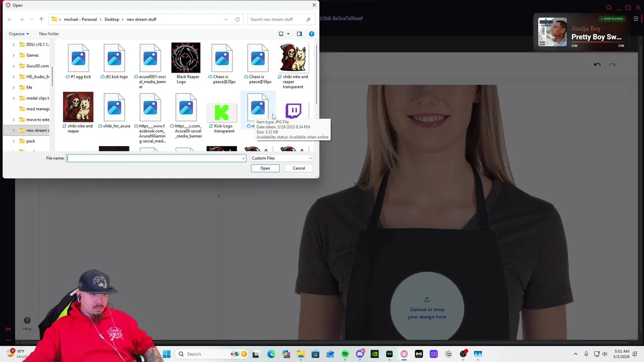Open the view options dropdown arrow
644x362 pixels.
288,34
